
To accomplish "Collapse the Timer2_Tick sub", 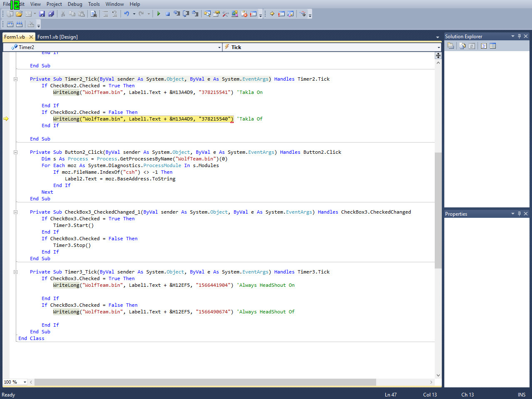I will tap(15, 79).
